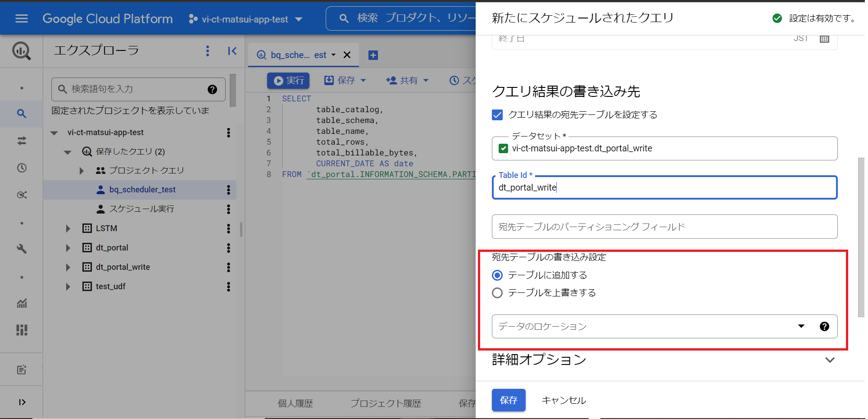868x419 pixels.
Task: Open options for スケジュール実行 query
Action: pos(228,209)
